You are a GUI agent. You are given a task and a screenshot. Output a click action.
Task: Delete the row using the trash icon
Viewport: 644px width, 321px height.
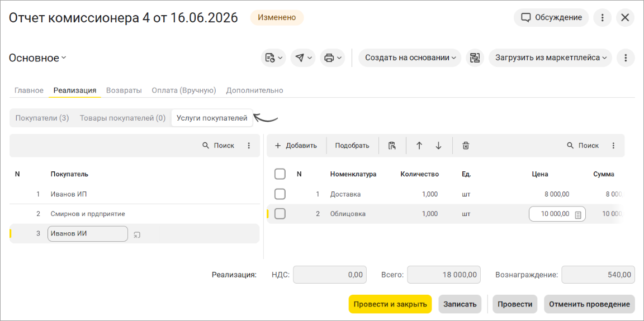[x=465, y=146]
